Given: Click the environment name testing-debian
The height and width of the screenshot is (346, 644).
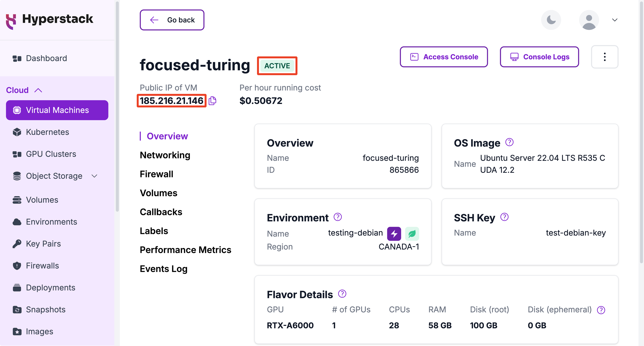Looking at the screenshot, I should pyautogui.click(x=355, y=233).
